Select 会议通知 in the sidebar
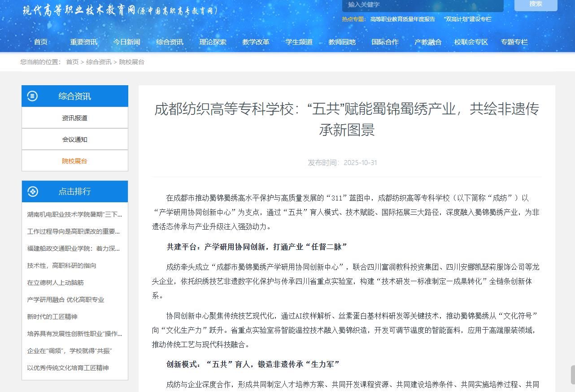Screen dimensions: 575x392 click(74, 139)
